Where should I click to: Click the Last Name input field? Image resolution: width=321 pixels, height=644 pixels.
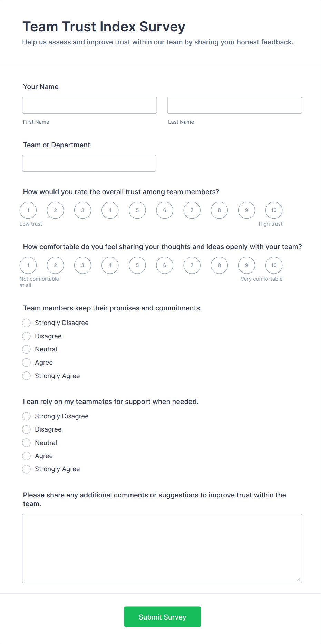pos(234,105)
